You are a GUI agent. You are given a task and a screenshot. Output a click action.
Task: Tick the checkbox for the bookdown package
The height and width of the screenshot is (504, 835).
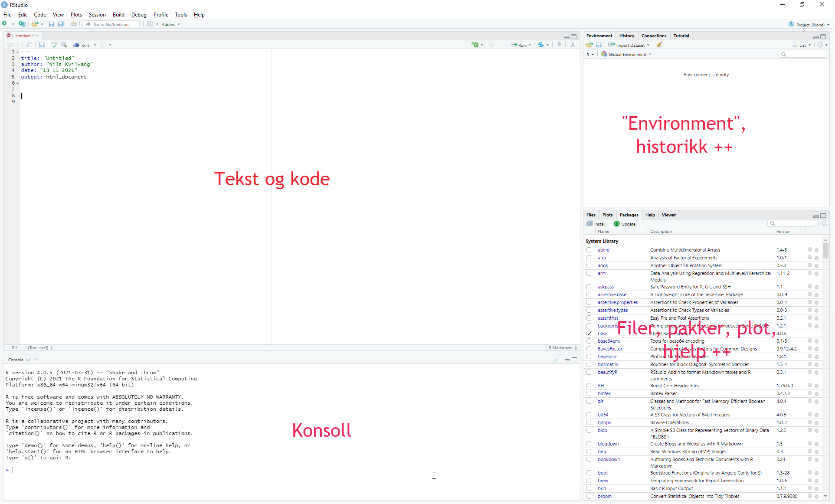[x=589, y=460]
